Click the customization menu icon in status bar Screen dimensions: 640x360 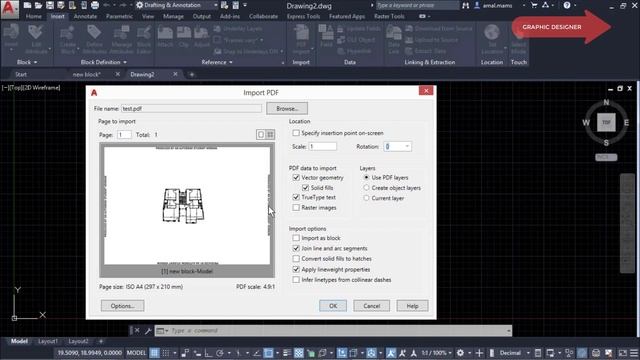[634, 353]
